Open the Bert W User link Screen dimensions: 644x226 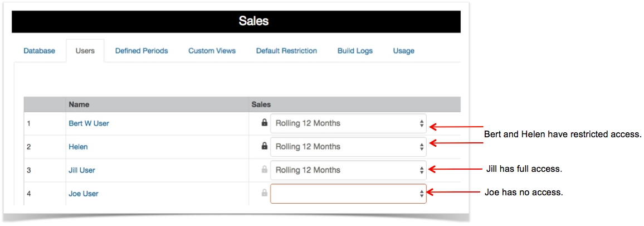click(x=89, y=123)
